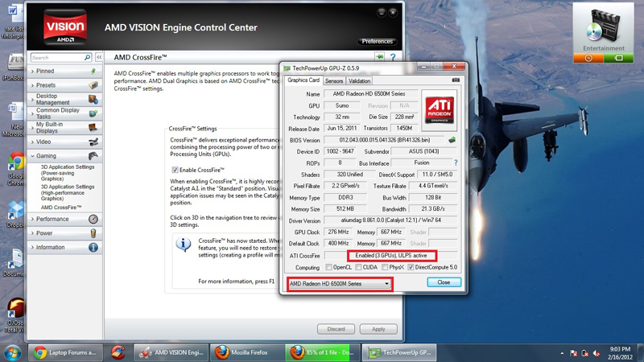Select AMD CrossFire in navigation tree
This screenshot has width=644, height=362.
[61, 208]
